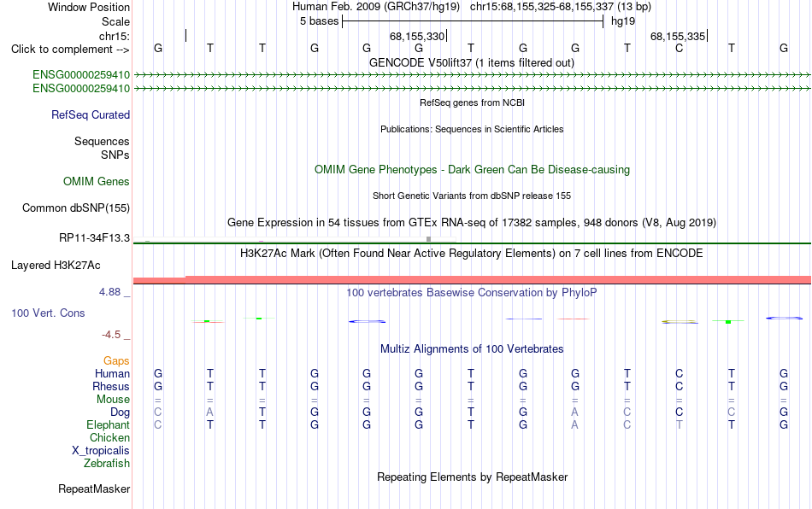Select the X_tropicalis species label

tap(101, 451)
